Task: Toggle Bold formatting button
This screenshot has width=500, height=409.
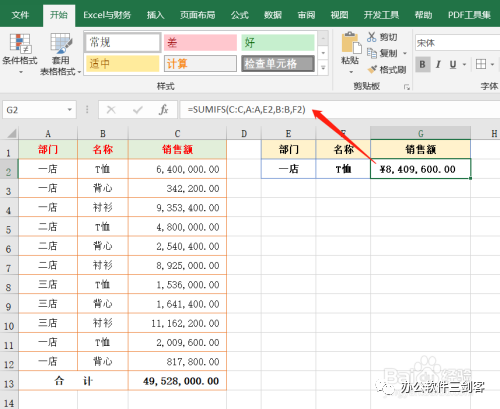Action: pos(422,64)
